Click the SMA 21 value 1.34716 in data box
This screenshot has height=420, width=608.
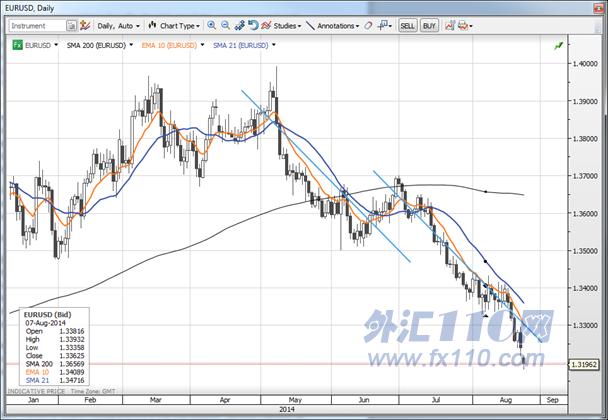click(71, 380)
